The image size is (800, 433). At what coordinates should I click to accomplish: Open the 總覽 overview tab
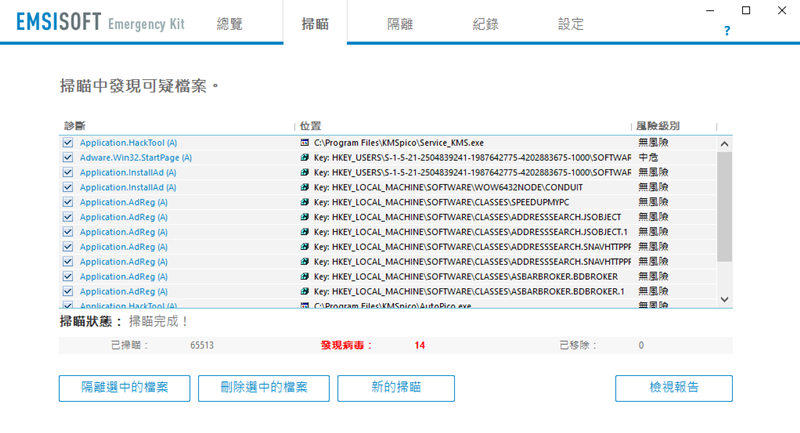[x=230, y=24]
